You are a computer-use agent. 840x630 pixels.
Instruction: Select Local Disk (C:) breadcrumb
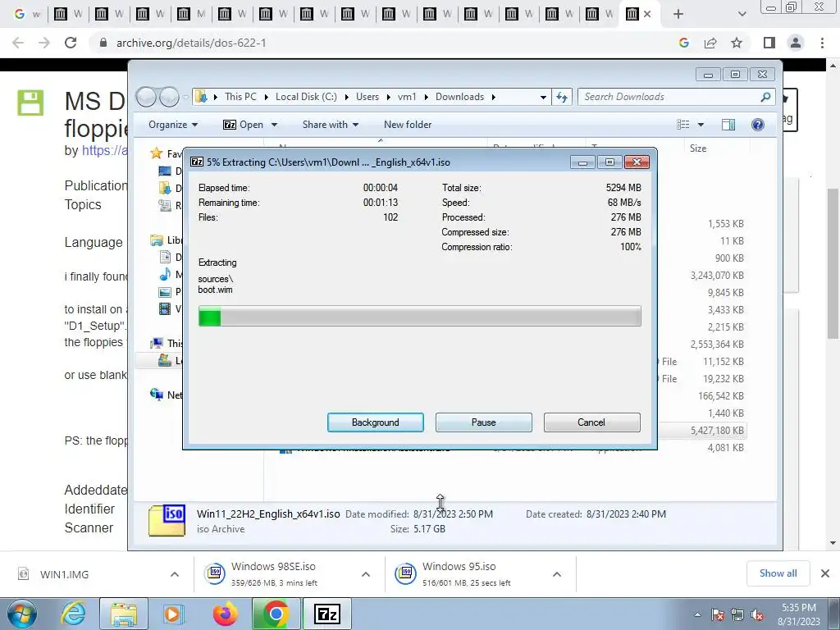click(x=306, y=97)
